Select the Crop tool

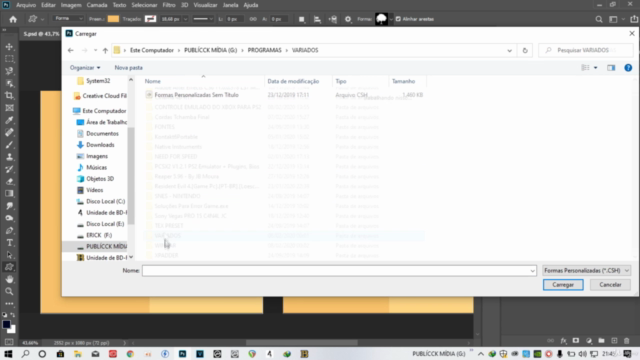pyautogui.click(x=9, y=96)
